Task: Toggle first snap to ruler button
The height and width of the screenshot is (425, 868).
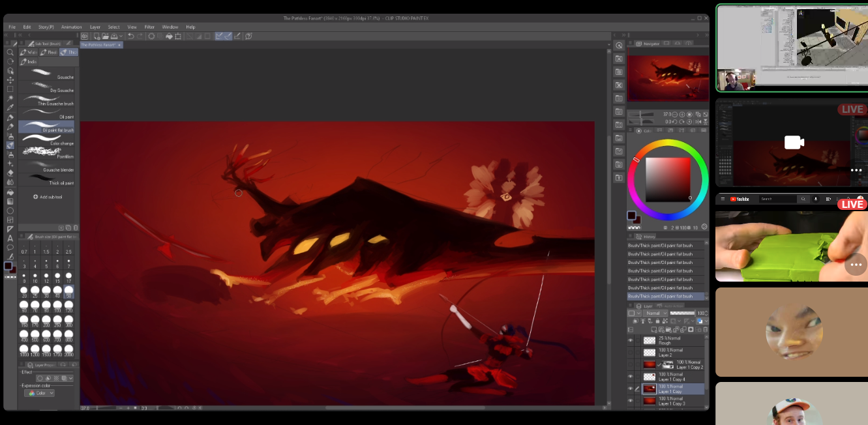Action: 220,36
